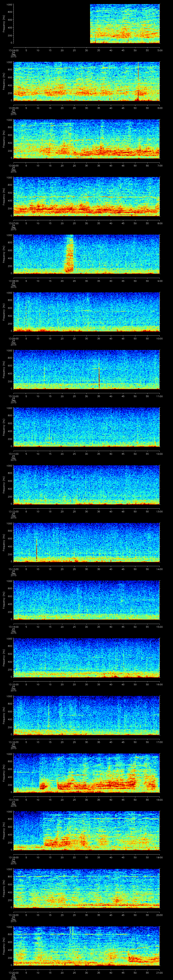Click the dark vertical line near 51s in 13:05:00 spectrogram
This screenshot has width=173, height=980.
(138, 81)
